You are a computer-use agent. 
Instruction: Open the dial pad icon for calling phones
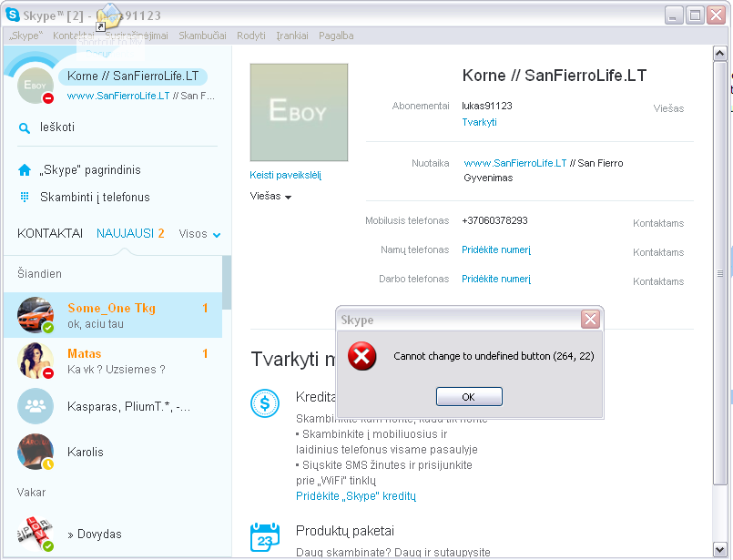point(25,197)
